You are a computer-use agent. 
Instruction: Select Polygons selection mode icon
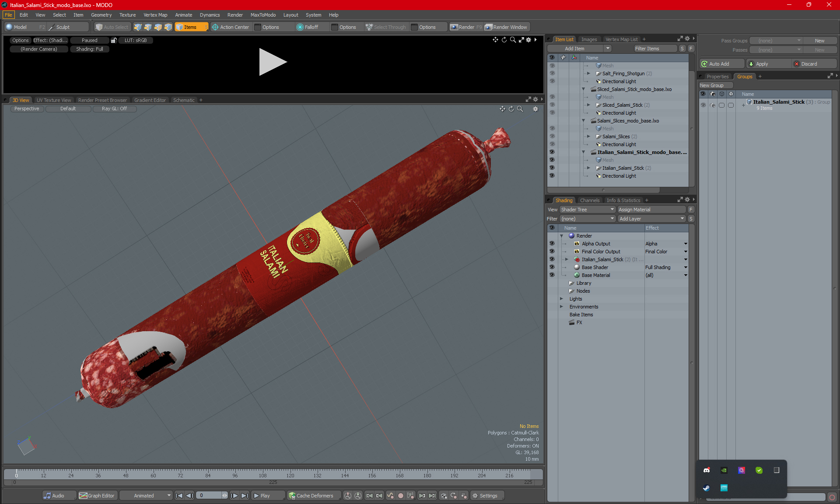click(158, 27)
